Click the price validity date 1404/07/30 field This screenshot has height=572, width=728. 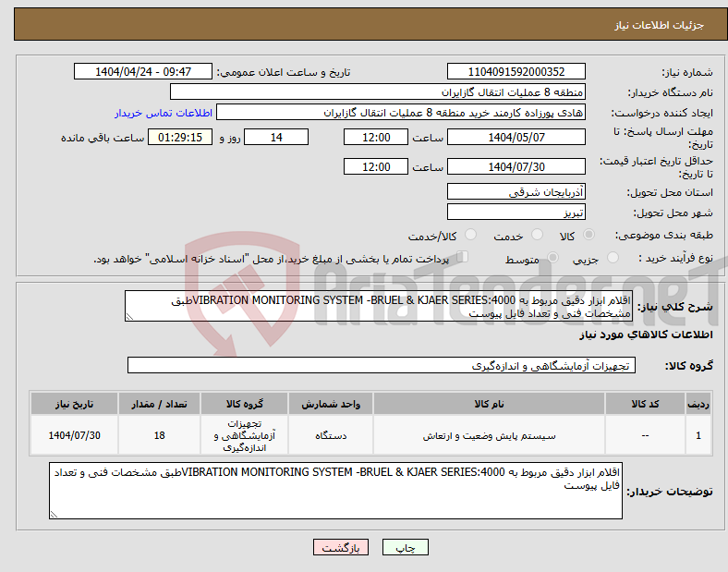point(516,166)
